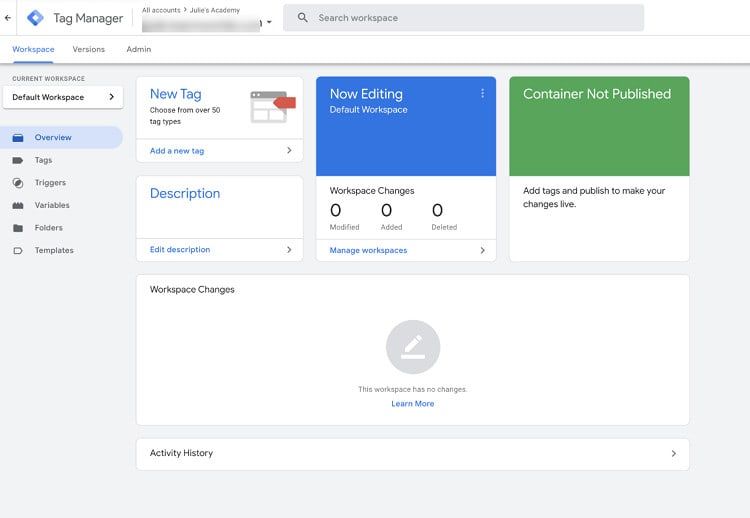The image size is (750, 518).
Task: Click the Modified count of 0
Action: 336,210
